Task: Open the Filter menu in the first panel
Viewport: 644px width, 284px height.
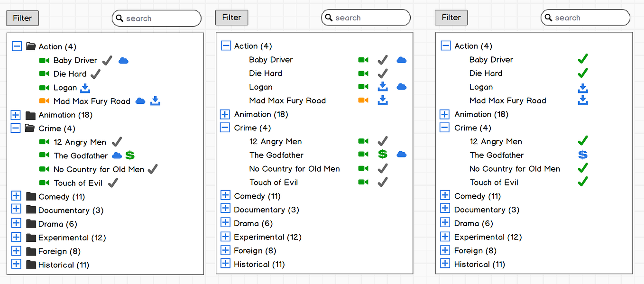Action: (x=22, y=18)
